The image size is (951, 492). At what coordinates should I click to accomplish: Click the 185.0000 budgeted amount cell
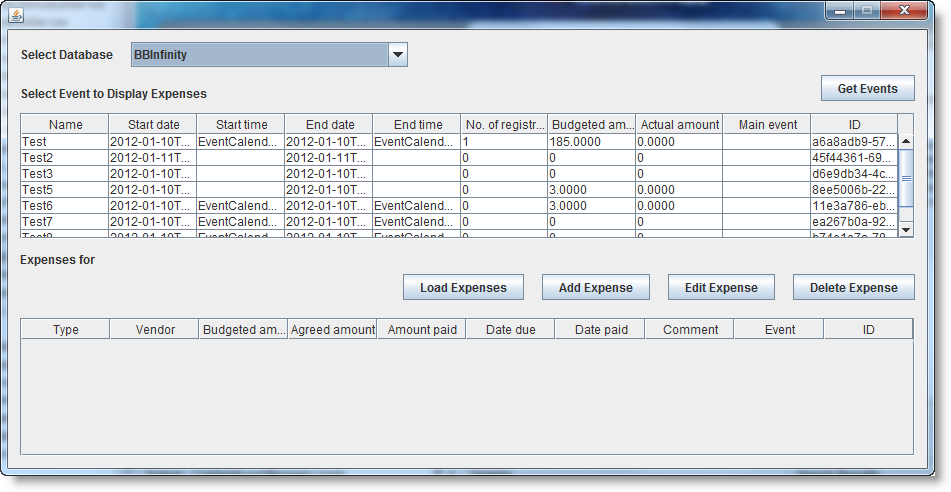591,142
